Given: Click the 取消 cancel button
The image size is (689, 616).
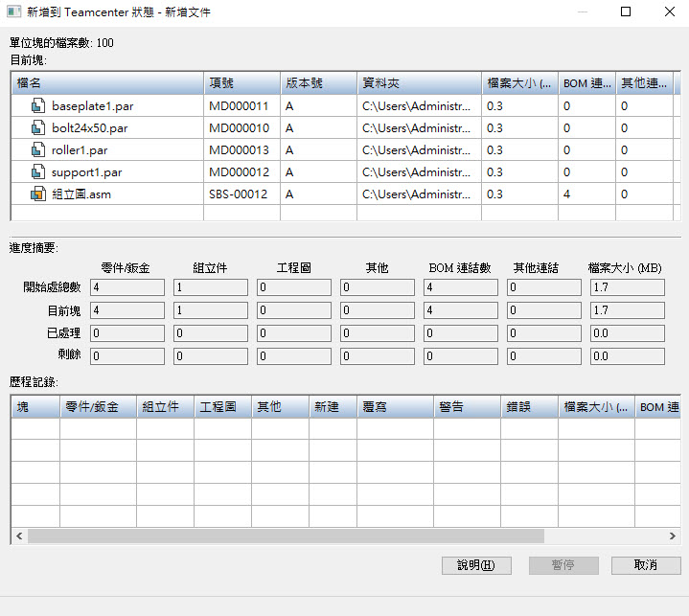Looking at the screenshot, I should [646, 565].
